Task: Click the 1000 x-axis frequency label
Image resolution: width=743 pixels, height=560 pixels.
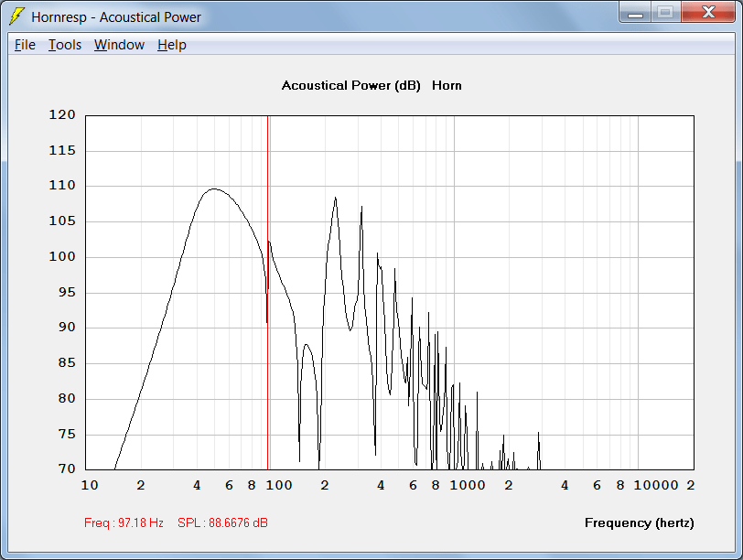Action: [x=468, y=485]
